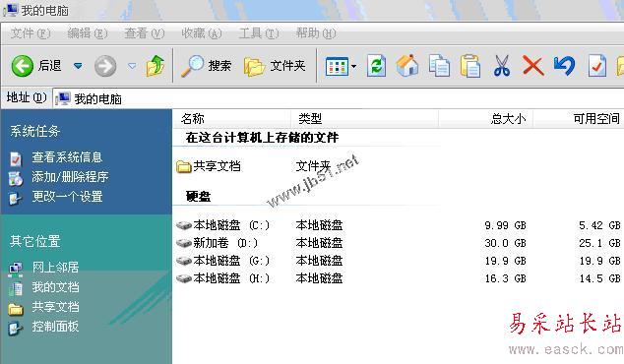
Task: Toggle the Folders pane button
Action: coord(275,66)
